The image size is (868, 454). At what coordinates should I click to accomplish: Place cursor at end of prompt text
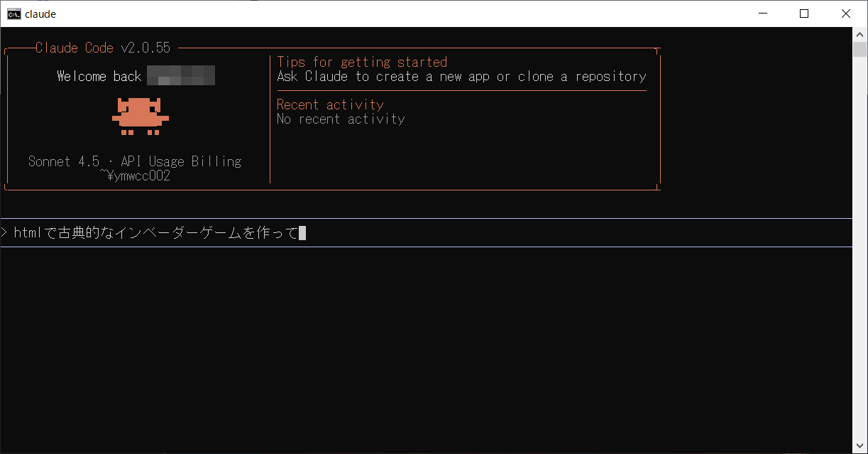[x=302, y=233]
